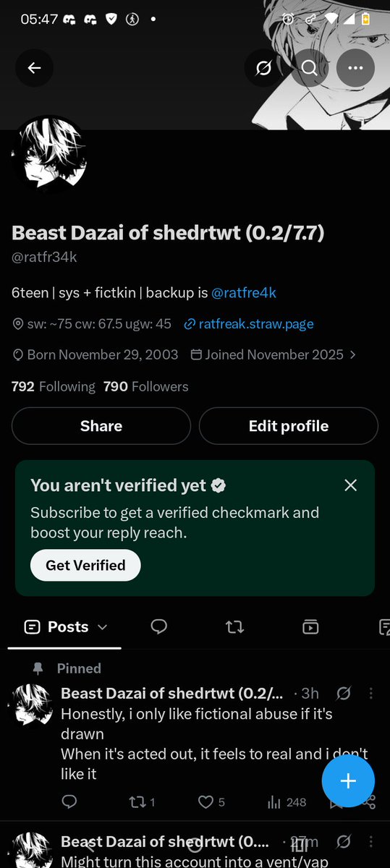This screenshot has width=390, height=868.
Task: Open the Grok icon in header
Action: (263, 68)
